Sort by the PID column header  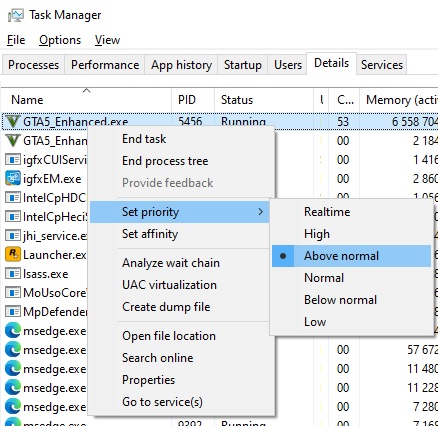click(193, 100)
